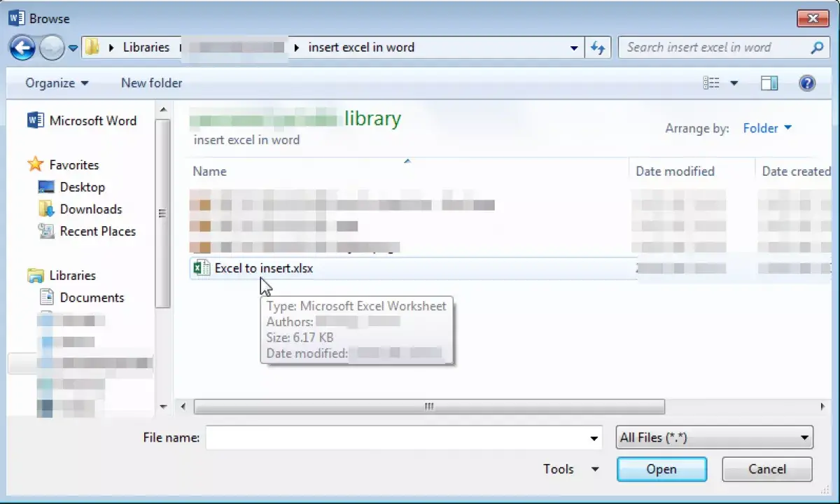The width and height of the screenshot is (840, 504).
Task: Open Documents library in navigation pane
Action: click(x=92, y=297)
